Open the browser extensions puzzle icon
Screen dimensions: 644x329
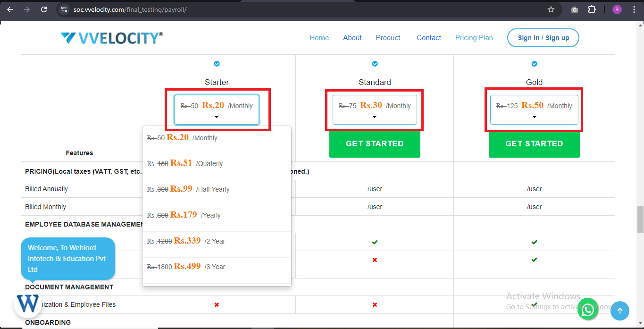click(592, 9)
